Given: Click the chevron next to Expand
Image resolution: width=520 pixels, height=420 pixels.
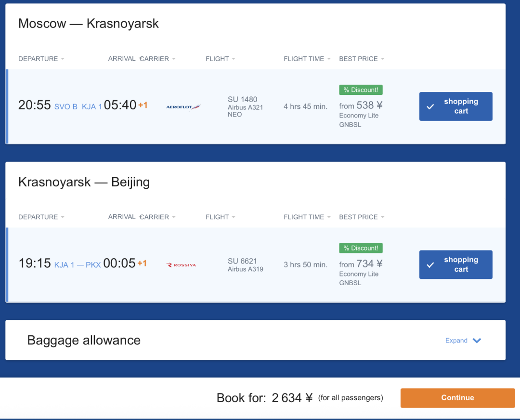Looking at the screenshot, I should click(x=477, y=341).
